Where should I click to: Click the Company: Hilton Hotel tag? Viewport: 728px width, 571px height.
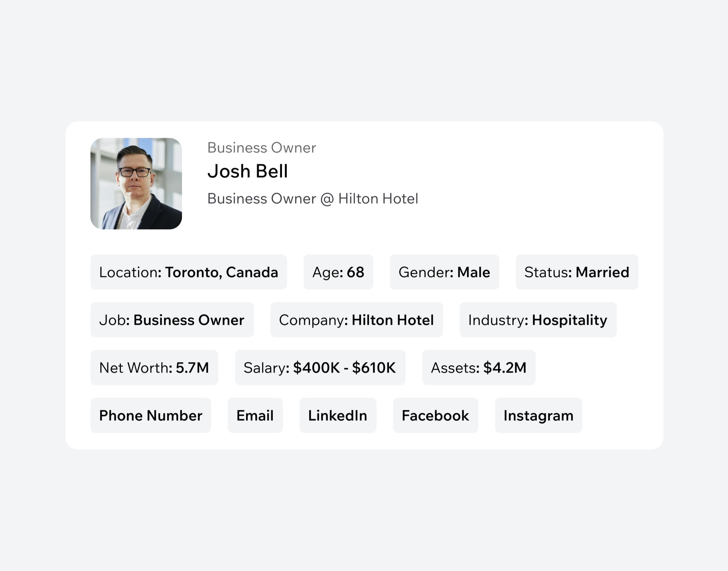(x=357, y=320)
